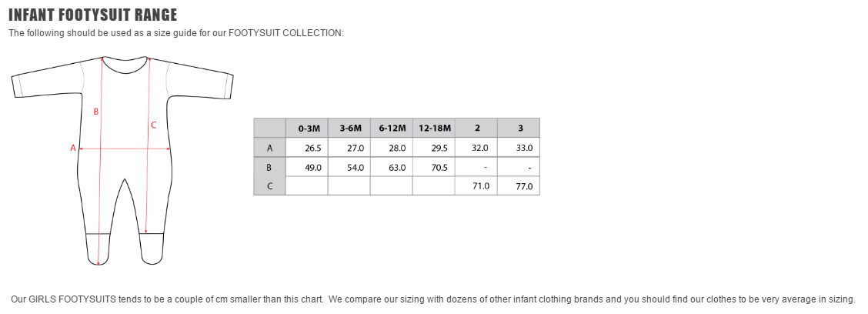Click the size 2 column header
This screenshot has height=314, width=868.
click(x=476, y=128)
